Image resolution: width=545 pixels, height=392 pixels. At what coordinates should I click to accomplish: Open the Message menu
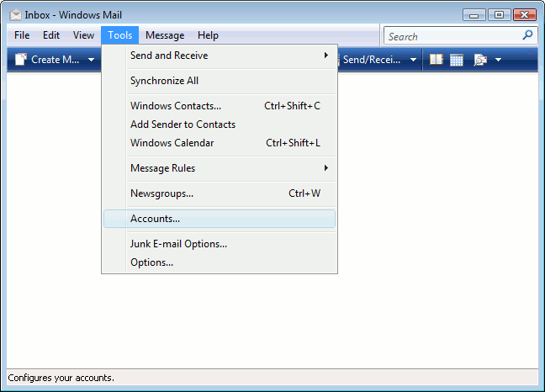[x=165, y=35]
